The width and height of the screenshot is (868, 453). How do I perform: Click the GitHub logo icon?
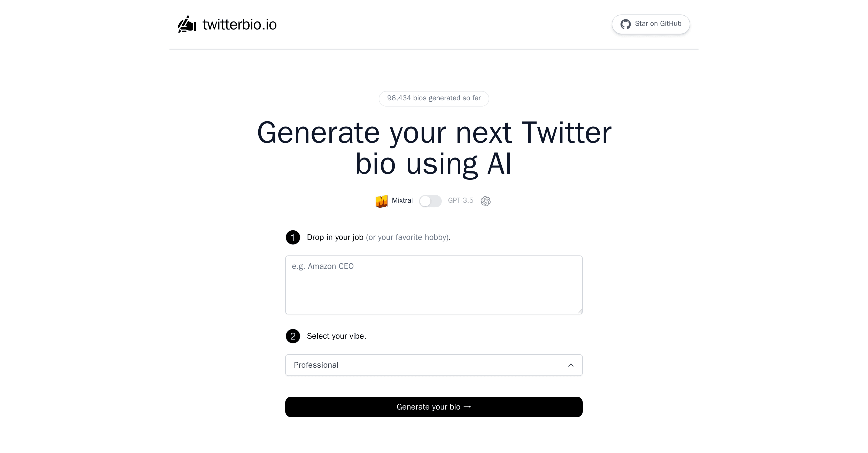coord(626,24)
